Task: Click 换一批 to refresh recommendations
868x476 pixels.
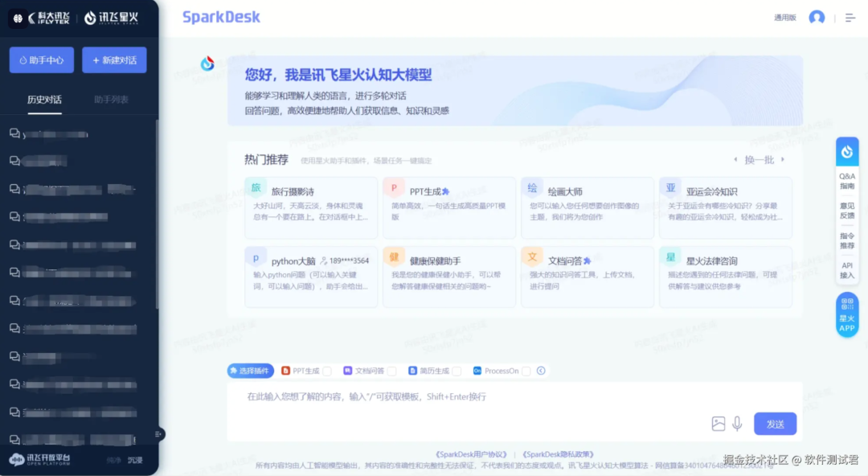Action: click(759, 159)
